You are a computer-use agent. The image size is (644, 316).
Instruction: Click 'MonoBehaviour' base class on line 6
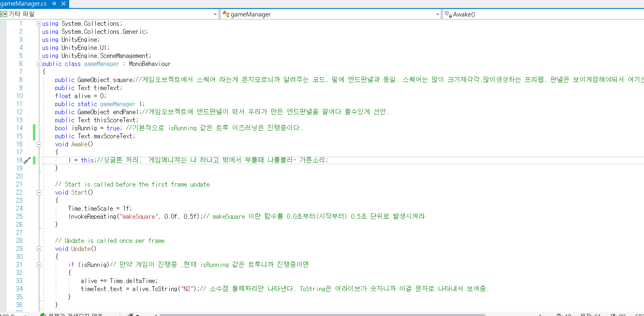point(150,64)
